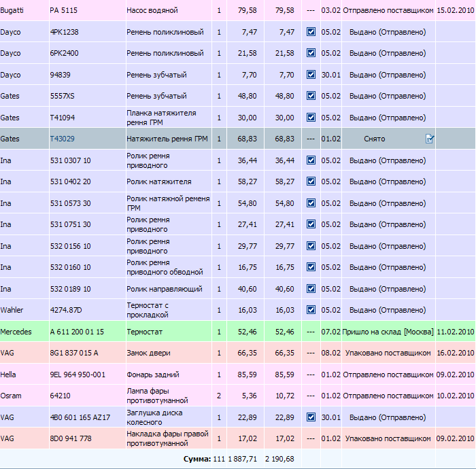
Task: Click 'Ролик направляющий' description
Action: (x=165, y=289)
